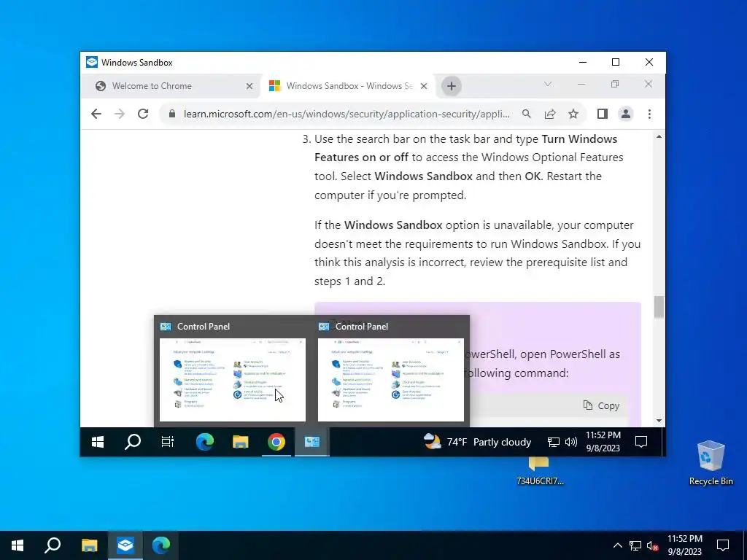Show hidden icons in host system tray
Screen dimensions: 747x560
[617, 545]
